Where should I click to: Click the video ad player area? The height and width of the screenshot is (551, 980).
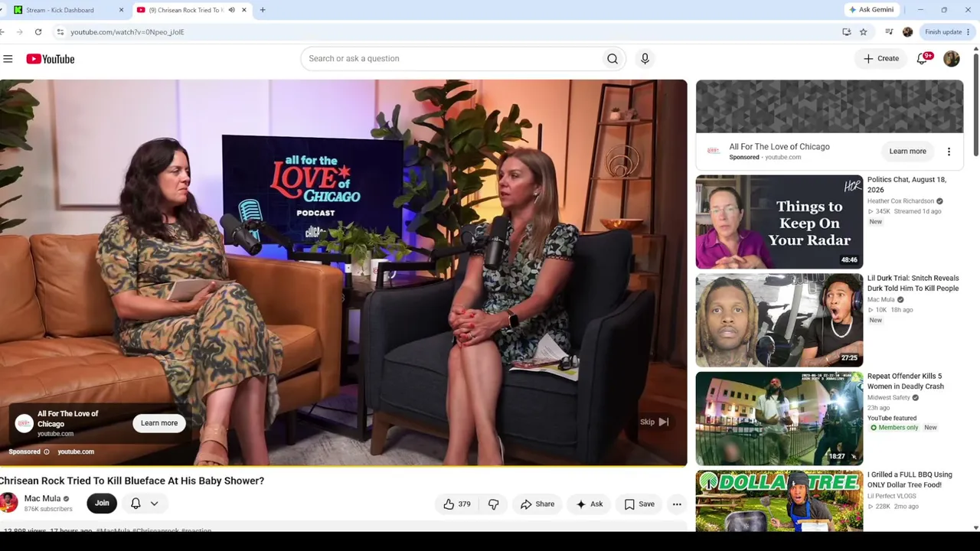[343, 272]
